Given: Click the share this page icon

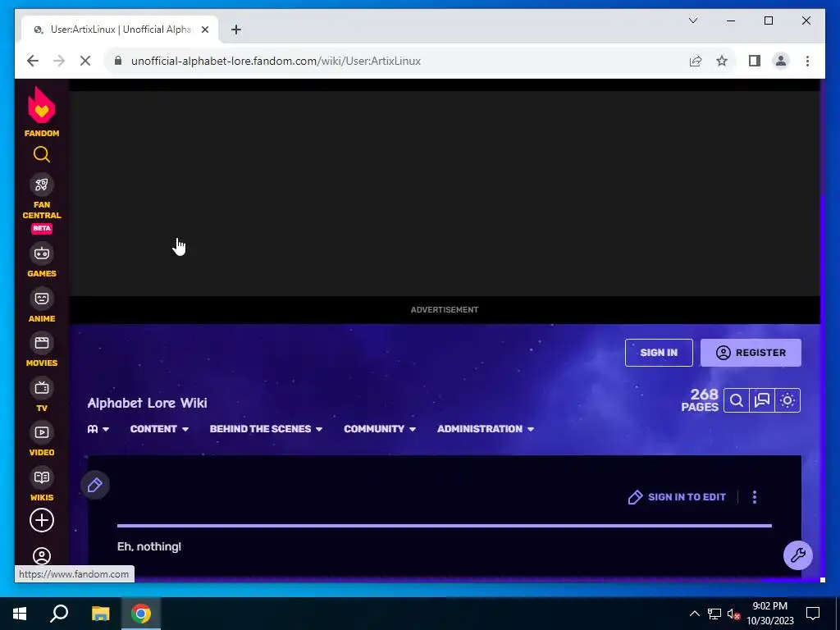Looking at the screenshot, I should point(696,61).
